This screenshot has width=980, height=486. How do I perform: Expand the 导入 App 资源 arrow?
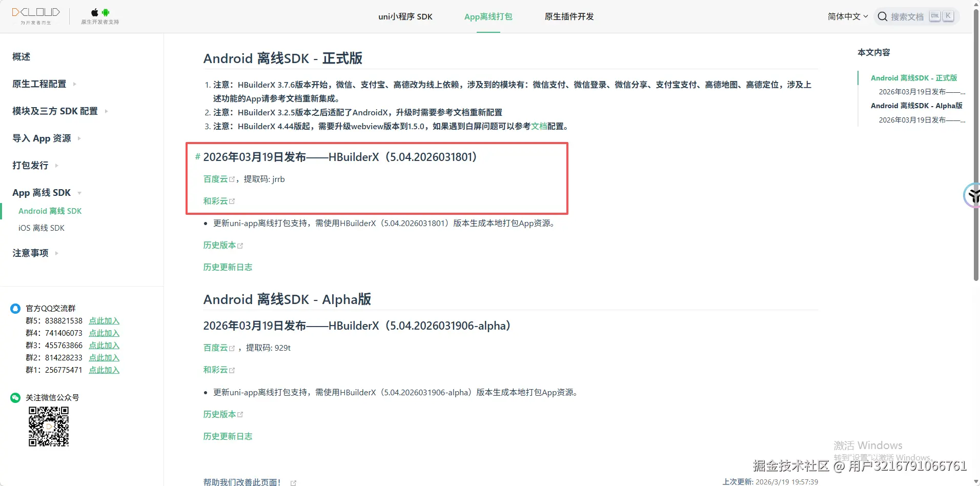click(x=79, y=138)
